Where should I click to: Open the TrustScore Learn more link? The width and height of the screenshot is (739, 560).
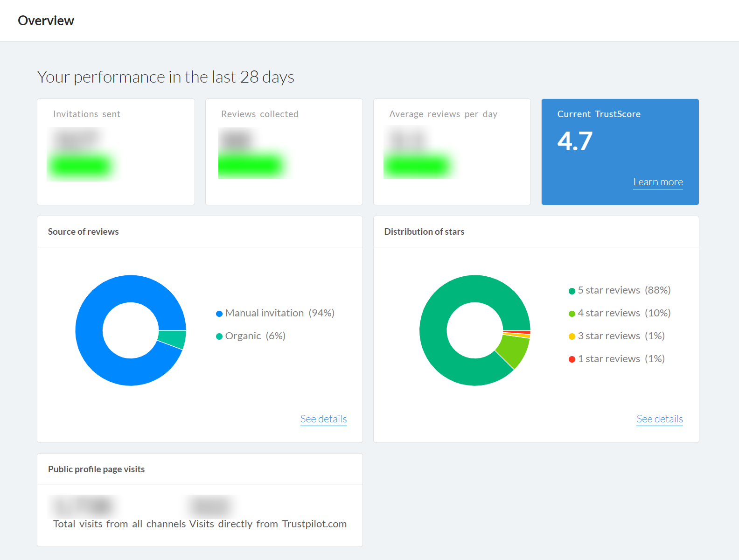[658, 182]
